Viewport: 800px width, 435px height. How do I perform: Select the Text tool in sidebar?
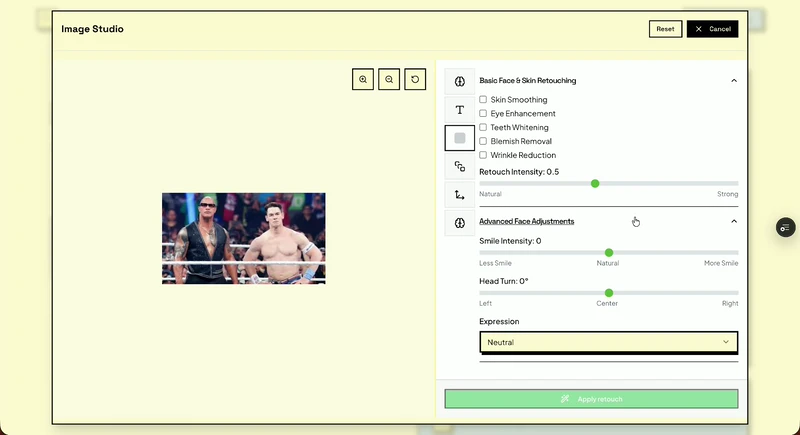point(460,110)
